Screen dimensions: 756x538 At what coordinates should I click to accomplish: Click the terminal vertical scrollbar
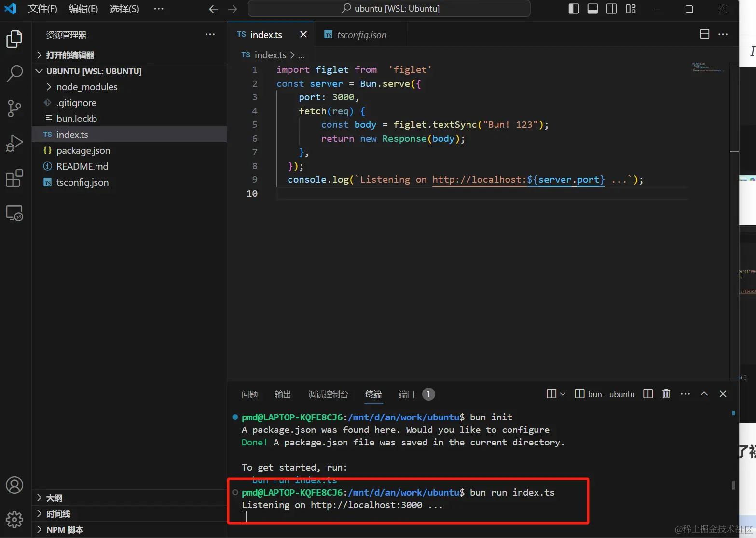tap(733, 485)
